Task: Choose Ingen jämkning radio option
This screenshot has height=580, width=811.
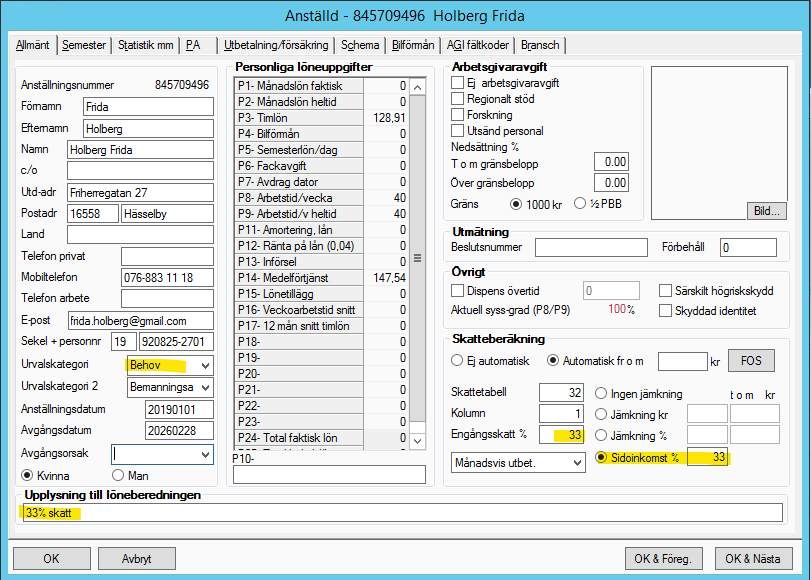Action: click(x=602, y=393)
